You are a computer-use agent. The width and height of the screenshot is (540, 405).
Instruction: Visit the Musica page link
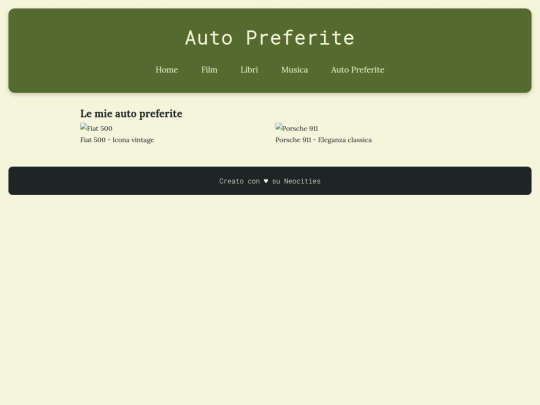pyautogui.click(x=294, y=70)
